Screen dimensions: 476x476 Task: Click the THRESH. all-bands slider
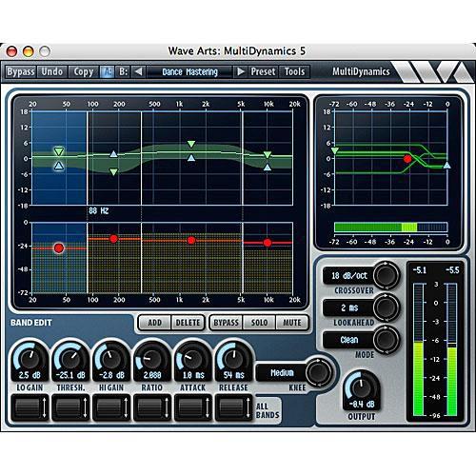point(70,407)
